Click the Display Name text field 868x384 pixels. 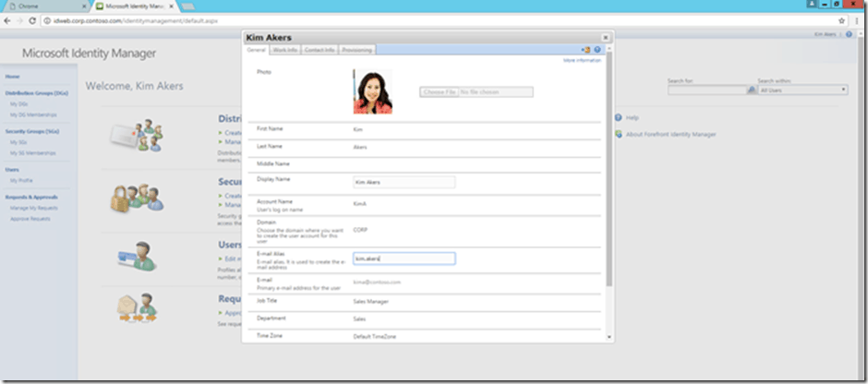click(404, 182)
